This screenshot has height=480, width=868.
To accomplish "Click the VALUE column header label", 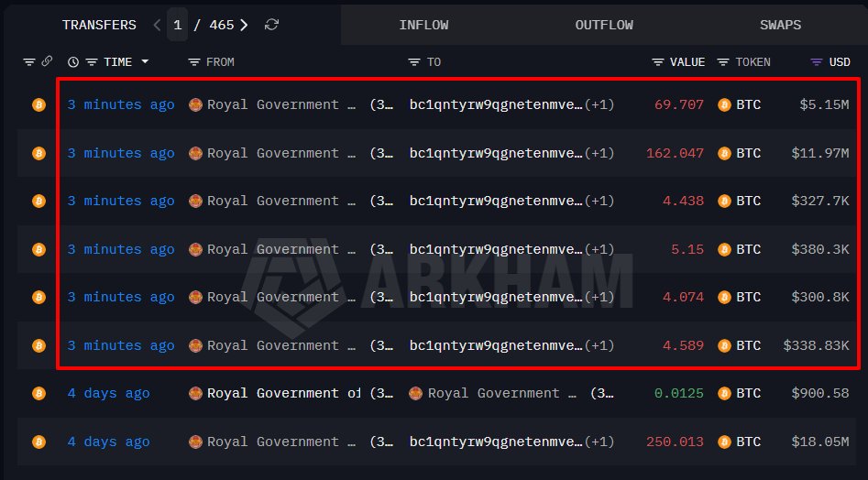I will point(687,62).
